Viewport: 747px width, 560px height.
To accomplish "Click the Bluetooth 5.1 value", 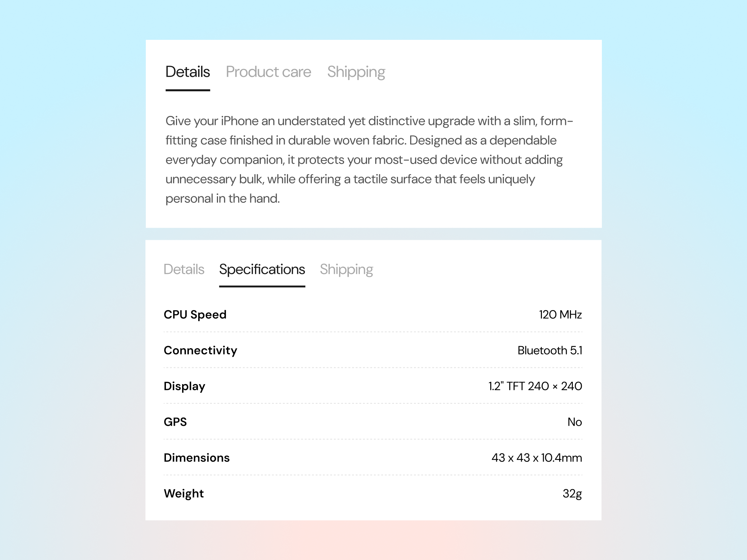I will pyautogui.click(x=549, y=350).
